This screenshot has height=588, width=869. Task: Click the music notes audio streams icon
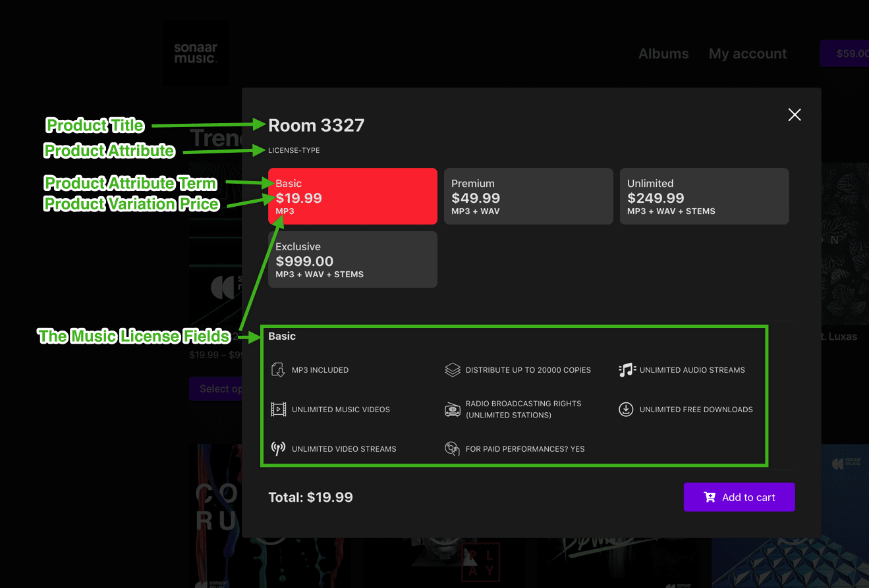[627, 370]
